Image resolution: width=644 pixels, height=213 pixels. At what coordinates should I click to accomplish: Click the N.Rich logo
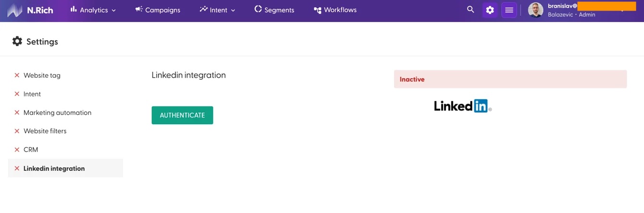click(x=30, y=10)
